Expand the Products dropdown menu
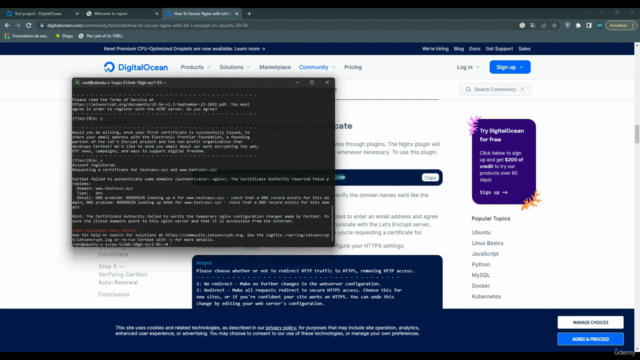Viewport: 640px width, 360px height. point(196,67)
